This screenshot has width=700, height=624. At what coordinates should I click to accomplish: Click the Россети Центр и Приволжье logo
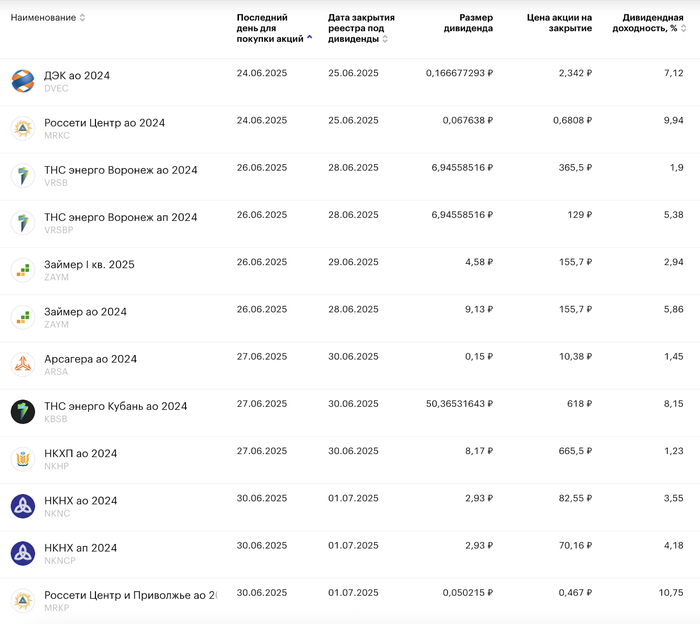tap(22, 600)
